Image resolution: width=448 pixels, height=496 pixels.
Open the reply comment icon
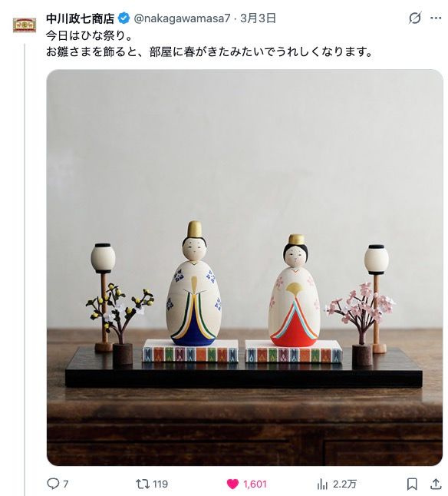coord(53,484)
